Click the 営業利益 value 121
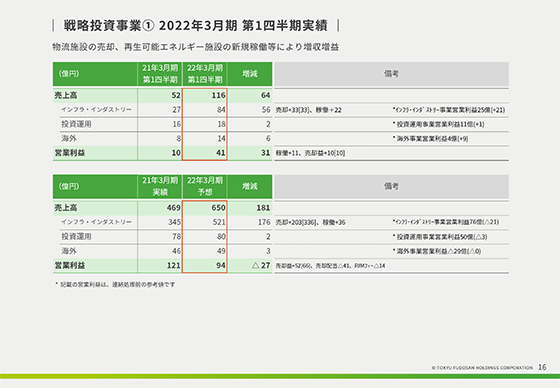Viewport: 560px width, 388px height. (x=174, y=265)
